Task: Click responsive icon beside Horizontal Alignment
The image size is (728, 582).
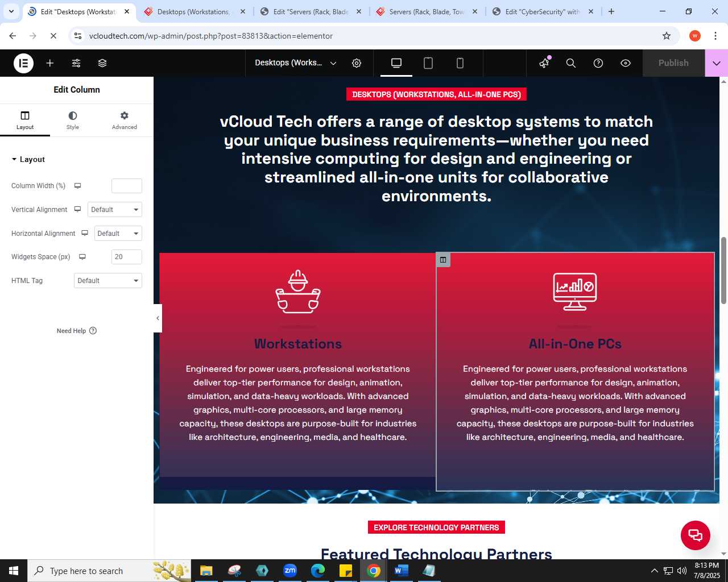Action: 85,234
